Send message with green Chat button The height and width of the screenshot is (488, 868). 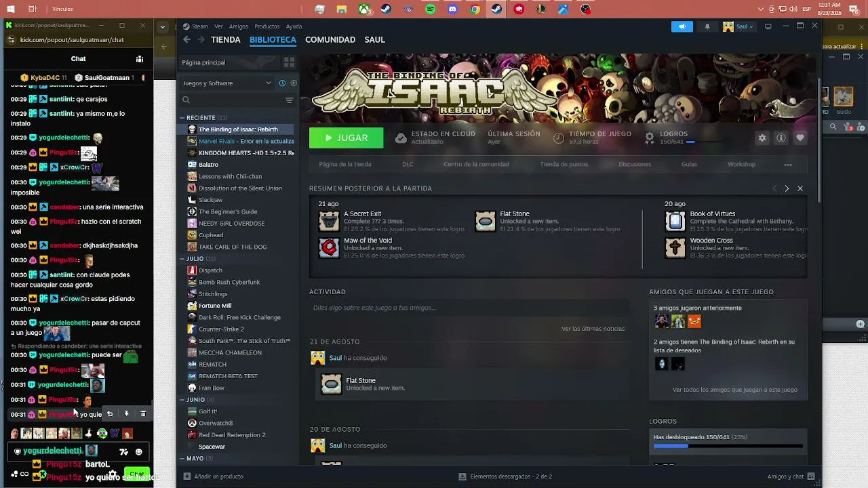point(138,474)
